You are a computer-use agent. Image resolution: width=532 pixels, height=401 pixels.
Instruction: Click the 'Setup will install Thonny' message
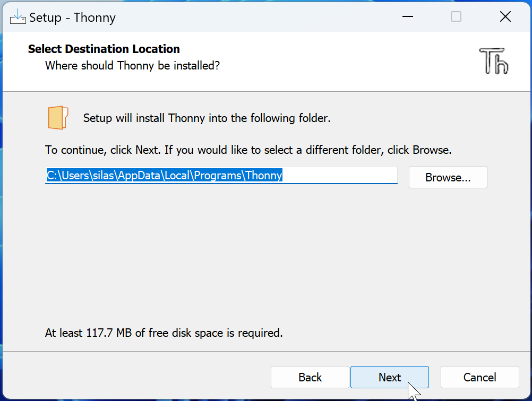207,118
